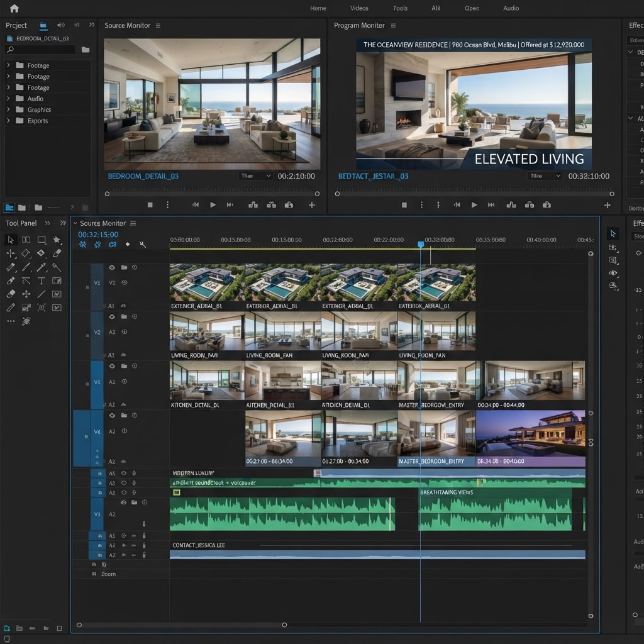Open the three-dots more tools button
Screen dimensions: 644x644
tap(11, 321)
